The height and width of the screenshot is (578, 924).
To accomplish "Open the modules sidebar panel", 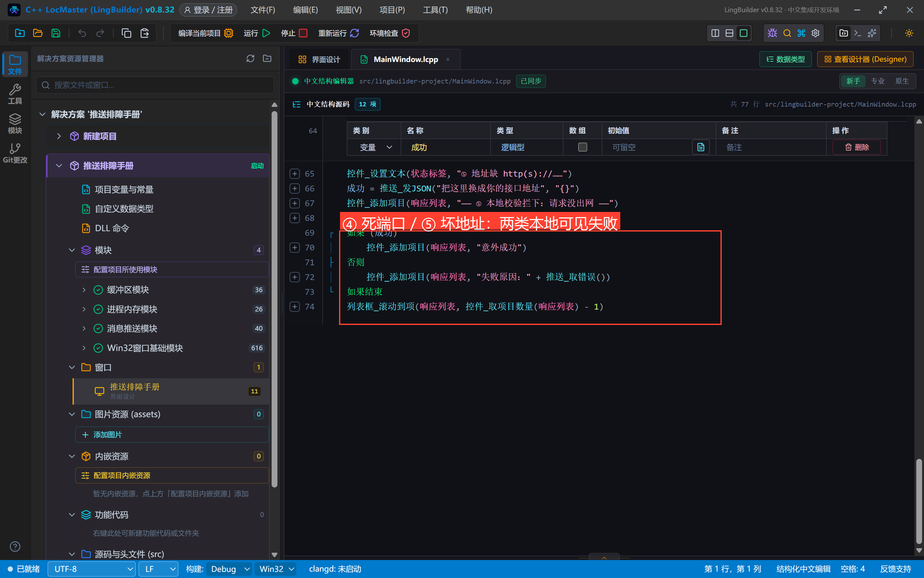I will click(15, 124).
